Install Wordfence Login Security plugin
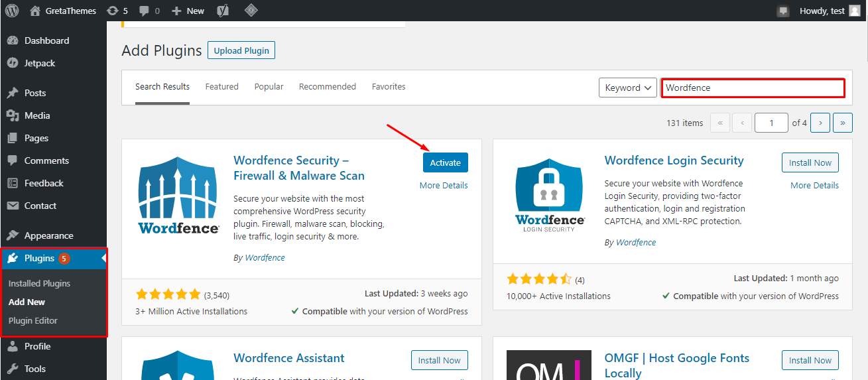Viewport: 868px width, 380px height. (810, 162)
